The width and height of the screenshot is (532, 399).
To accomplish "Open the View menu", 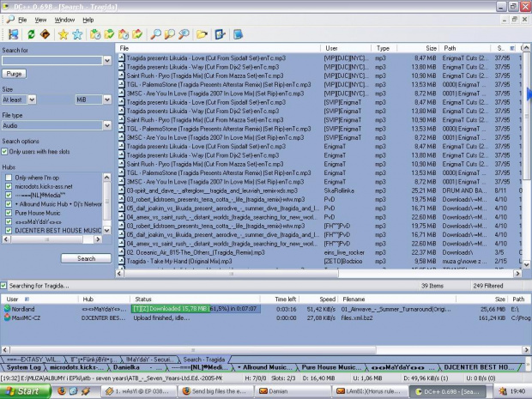I will click(40, 19).
